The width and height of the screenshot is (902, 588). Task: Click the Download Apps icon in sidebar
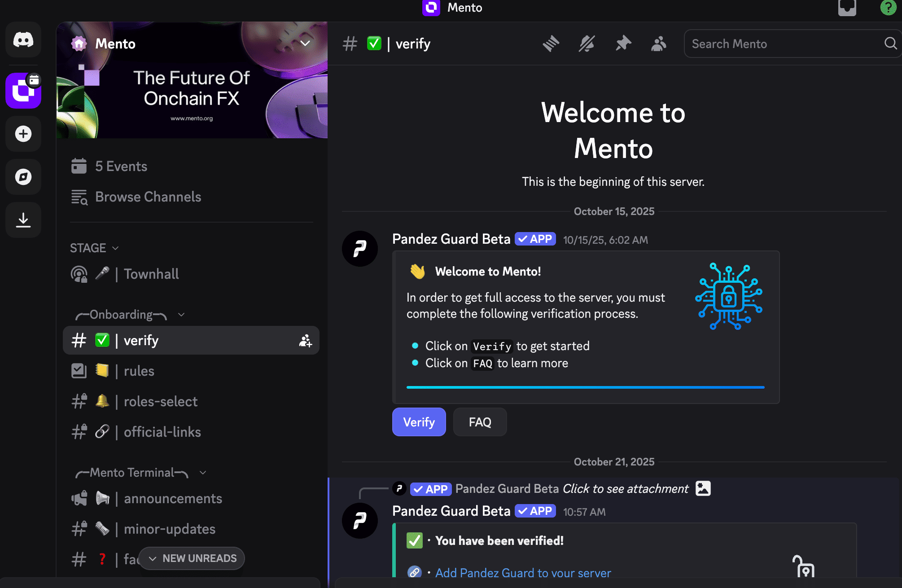(x=23, y=220)
